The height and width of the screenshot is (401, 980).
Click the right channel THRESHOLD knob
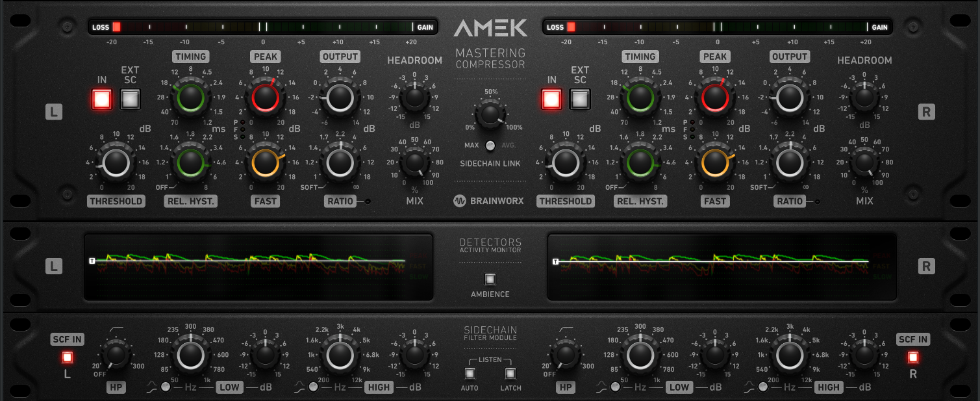(x=565, y=162)
